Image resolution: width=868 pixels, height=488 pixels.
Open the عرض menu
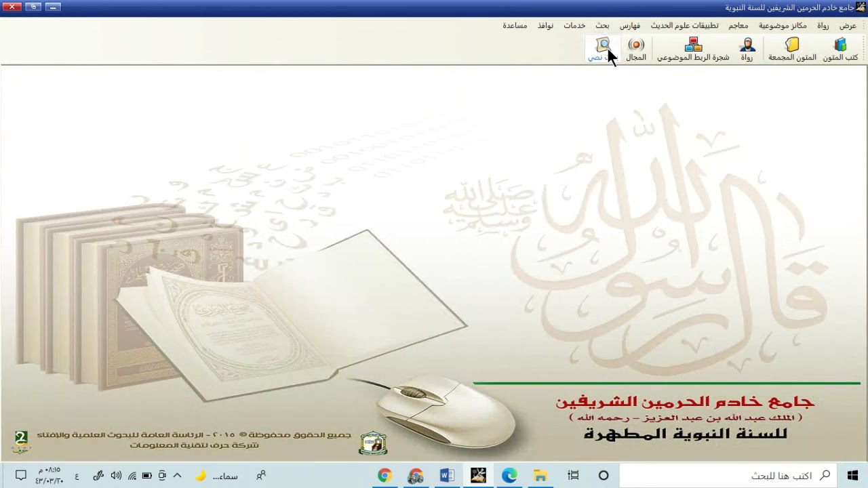coord(848,26)
